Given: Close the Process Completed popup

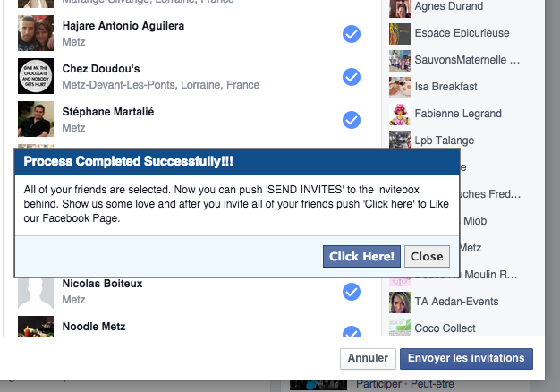Looking at the screenshot, I should [x=427, y=256].
